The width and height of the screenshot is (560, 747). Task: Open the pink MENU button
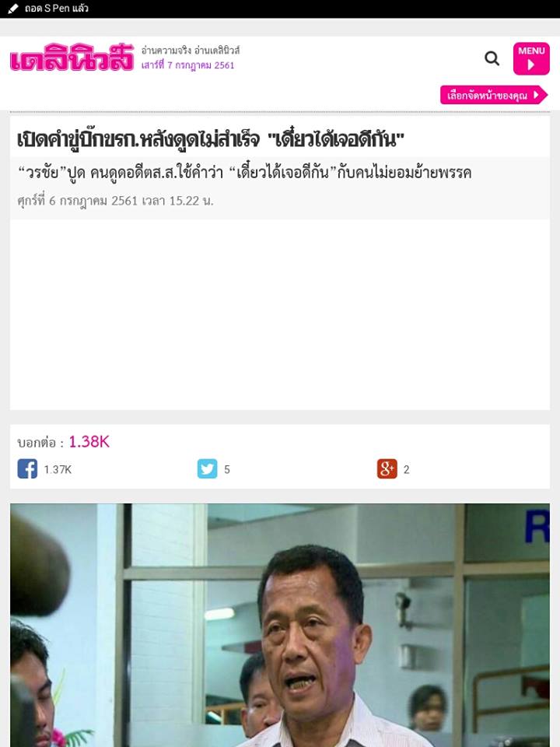tap(531, 58)
